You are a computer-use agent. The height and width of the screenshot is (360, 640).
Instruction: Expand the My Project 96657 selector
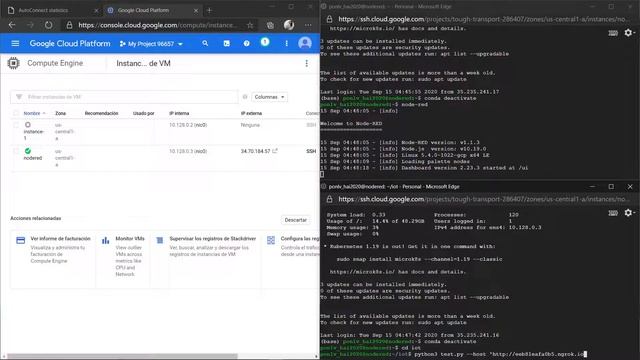151,44
